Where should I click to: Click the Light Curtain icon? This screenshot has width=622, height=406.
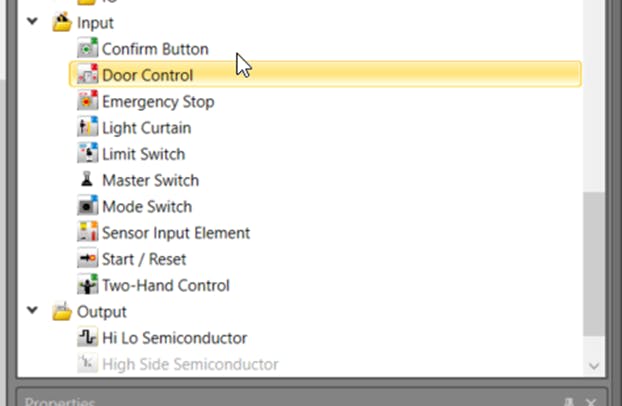[87, 128]
